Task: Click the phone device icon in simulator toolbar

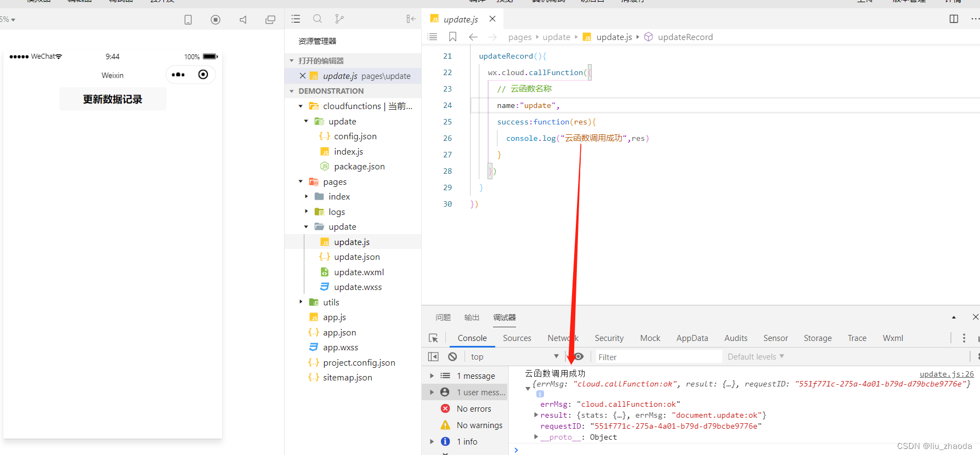Action: pyautogui.click(x=188, y=20)
